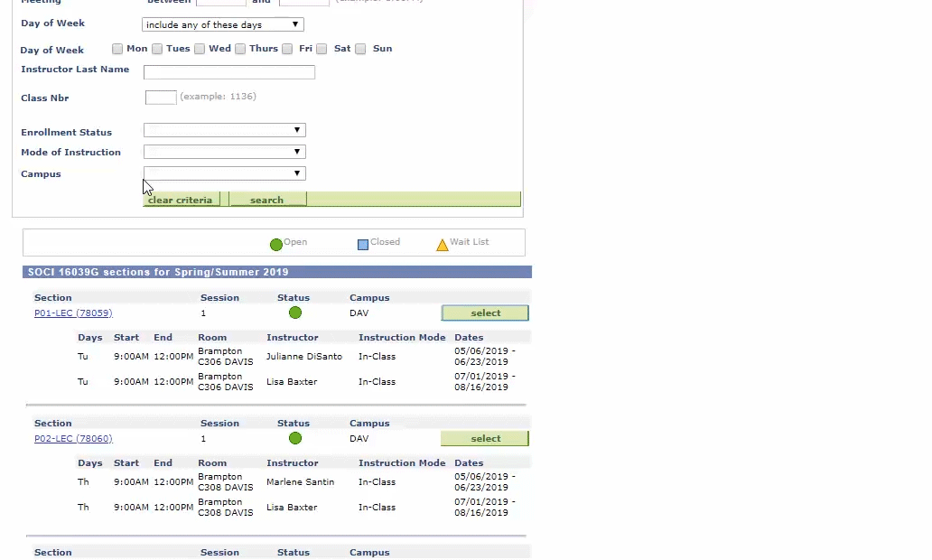Click room Brampton C308 DAVIS for Marlene Santin
932x560 pixels.
pos(225,481)
